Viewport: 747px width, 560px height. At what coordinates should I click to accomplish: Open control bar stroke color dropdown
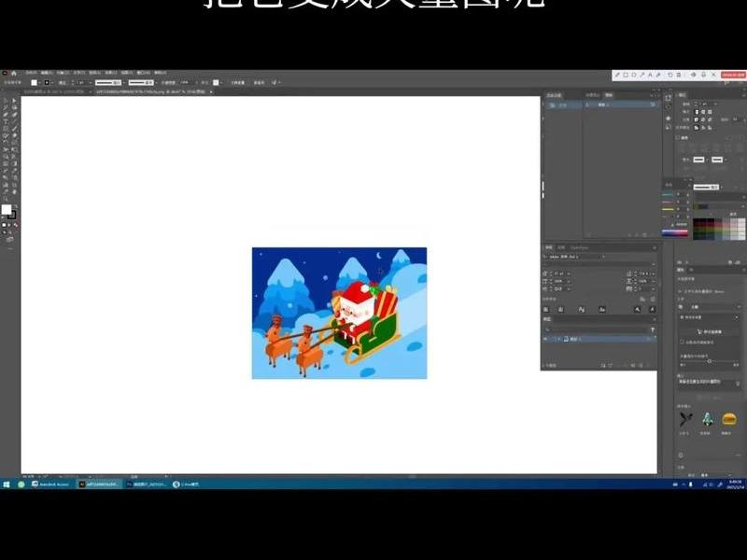tap(52, 83)
